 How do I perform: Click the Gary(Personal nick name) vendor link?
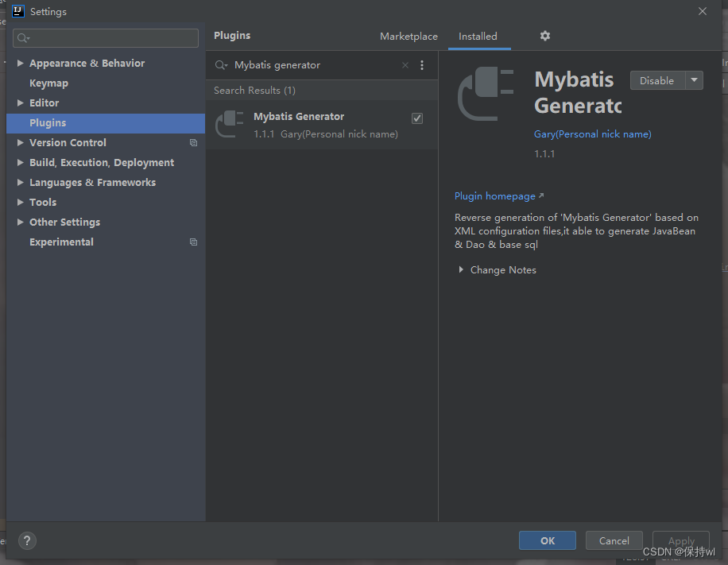(592, 134)
